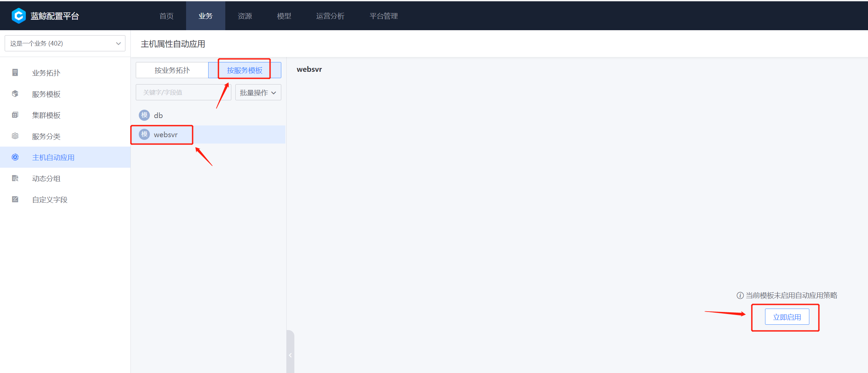This screenshot has width=868, height=373.
Task: Click the BlueKing CMDB logo icon
Action: click(18, 16)
